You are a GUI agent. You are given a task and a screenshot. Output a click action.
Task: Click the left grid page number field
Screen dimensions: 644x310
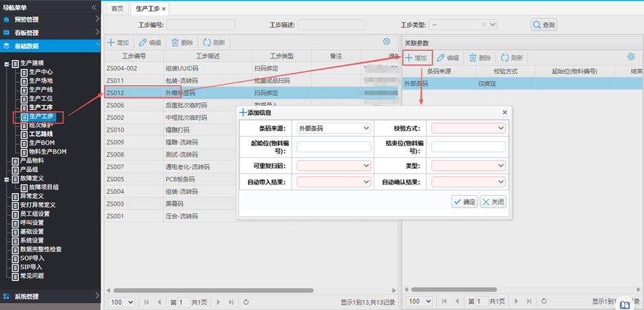(x=184, y=302)
